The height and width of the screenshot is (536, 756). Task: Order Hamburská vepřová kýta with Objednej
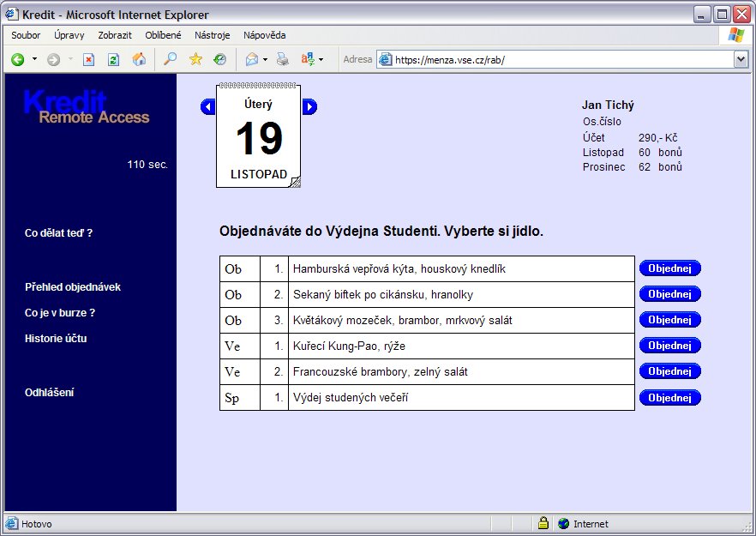pyautogui.click(x=669, y=268)
